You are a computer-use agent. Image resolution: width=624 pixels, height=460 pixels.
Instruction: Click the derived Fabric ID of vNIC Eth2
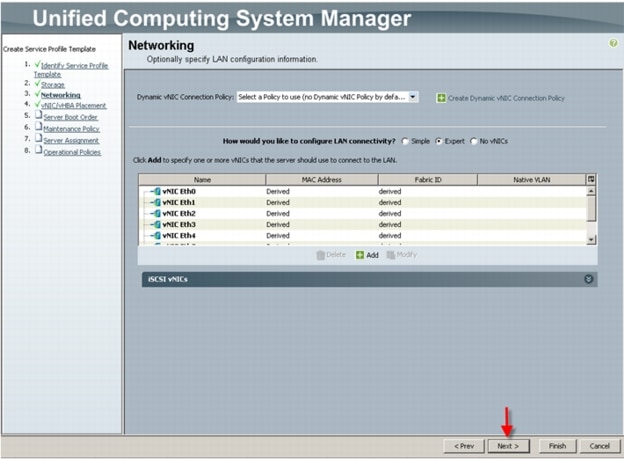coord(390,214)
